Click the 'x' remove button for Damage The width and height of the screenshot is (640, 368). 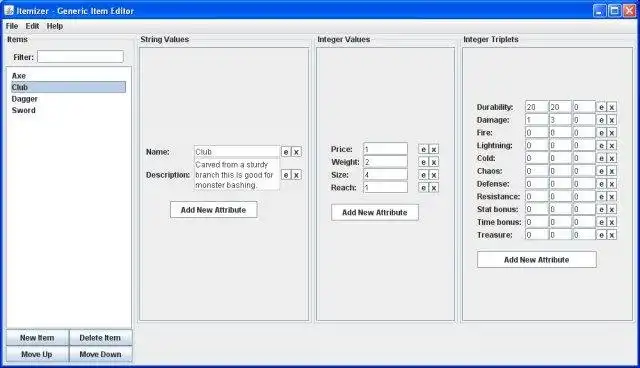[612, 120]
